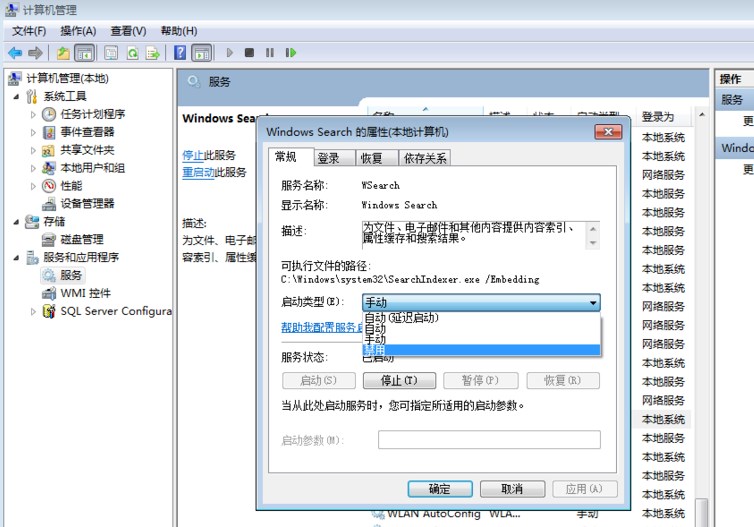
Task: Expand the 本地用户和组 node arrow
Action: click(33, 168)
